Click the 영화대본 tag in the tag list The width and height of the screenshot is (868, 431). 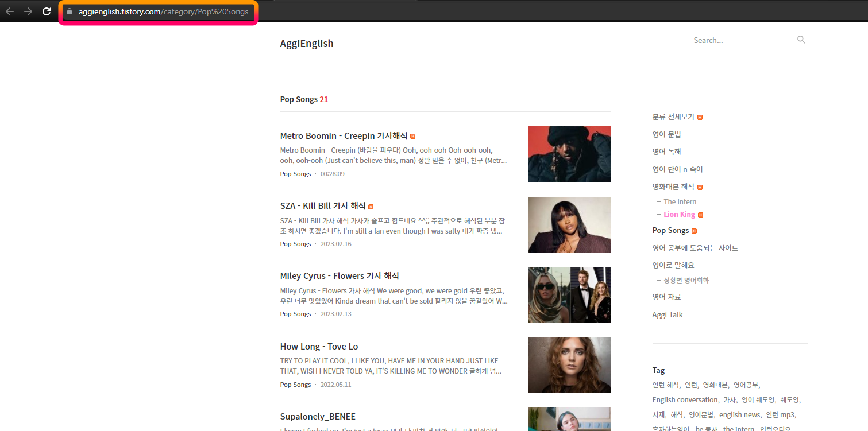[x=715, y=385]
